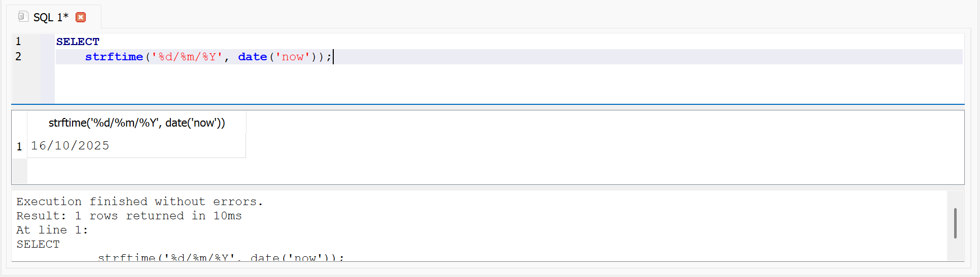Image resolution: width=980 pixels, height=277 pixels.
Task: Click line number 2 in editor gutter
Action: [x=18, y=57]
